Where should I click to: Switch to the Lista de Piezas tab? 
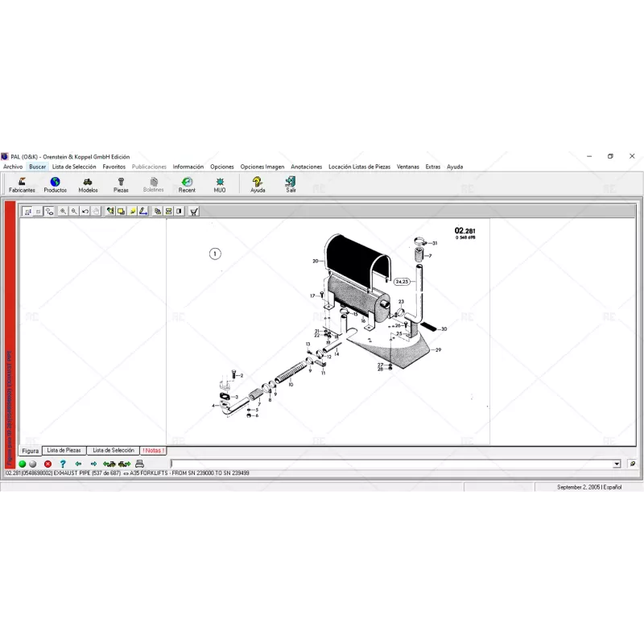[64, 451]
